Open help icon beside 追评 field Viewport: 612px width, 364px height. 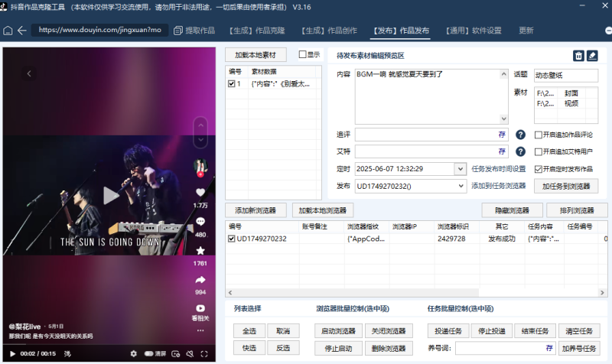click(520, 135)
